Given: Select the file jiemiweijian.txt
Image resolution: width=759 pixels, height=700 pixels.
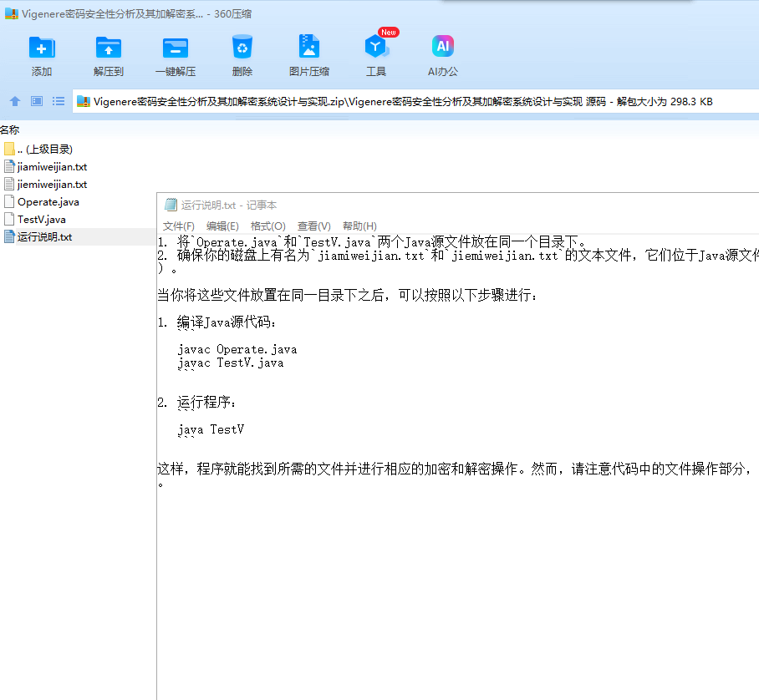Looking at the screenshot, I should 53,185.
